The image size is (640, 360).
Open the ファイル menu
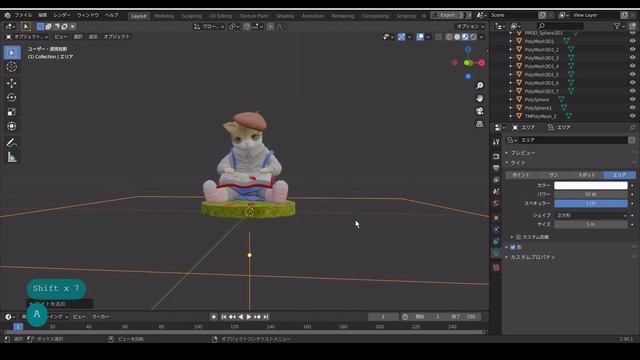[x=23, y=15]
